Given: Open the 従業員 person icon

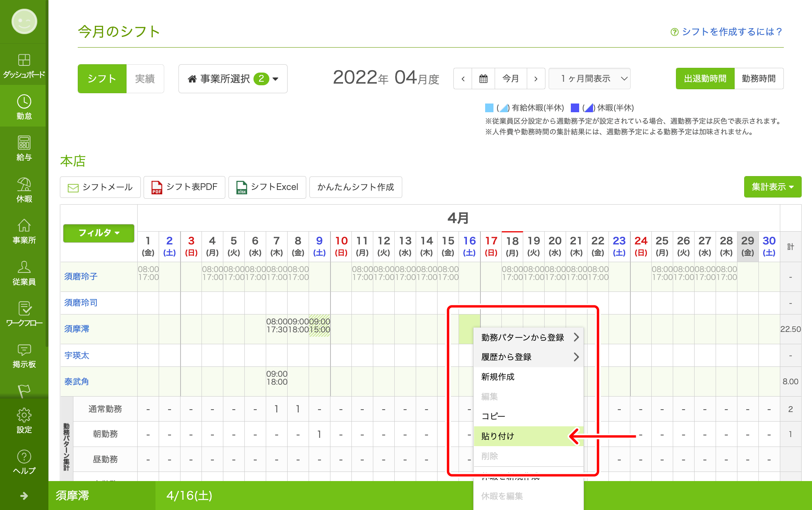Looking at the screenshot, I should [x=24, y=272].
